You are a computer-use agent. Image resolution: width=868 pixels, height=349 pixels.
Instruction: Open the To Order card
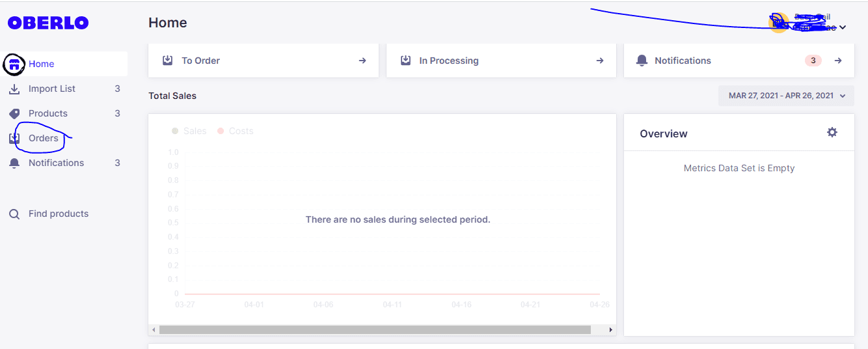click(x=264, y=61)
